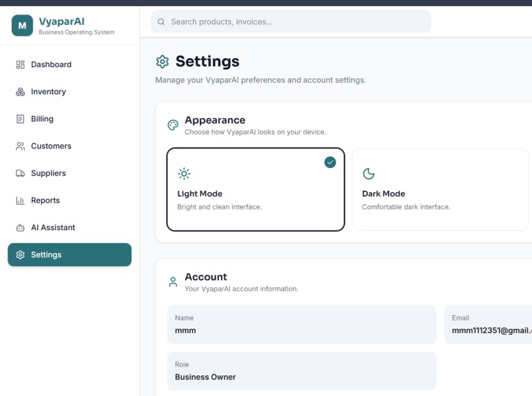Click the Account section title

point(206,277)
